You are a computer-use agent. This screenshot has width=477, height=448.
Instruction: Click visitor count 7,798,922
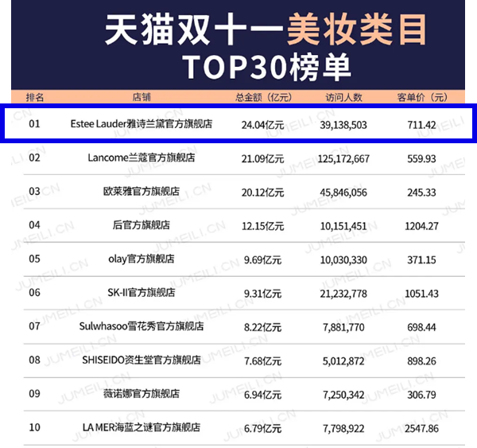[343, 429]
